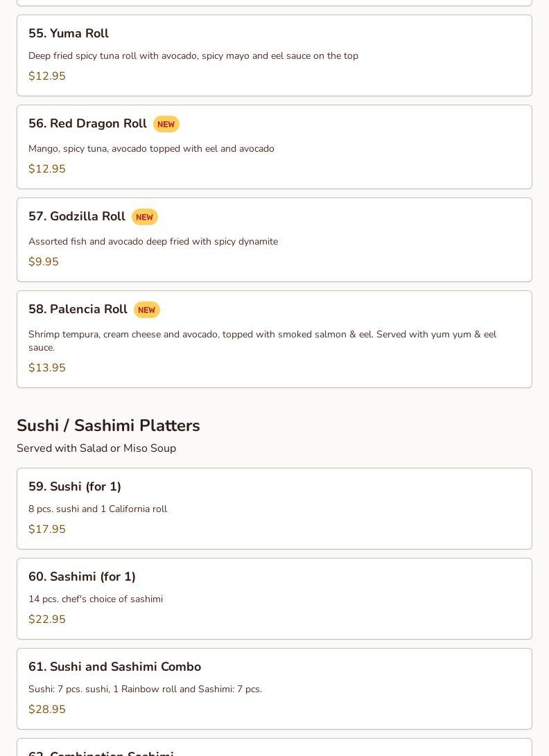This screenshot has width=549, height=756.
Task: Click the partially visible item 62 card
Action: (x=274, y=748)
